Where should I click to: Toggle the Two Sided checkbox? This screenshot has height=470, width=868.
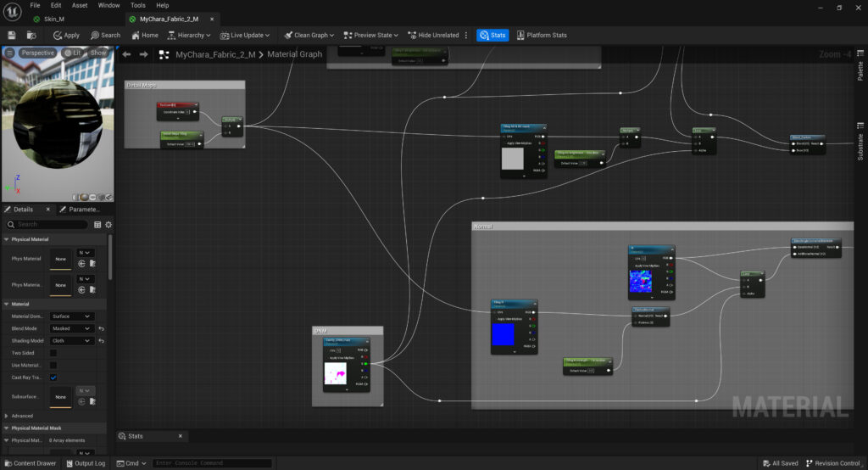[x=53, y=353]
